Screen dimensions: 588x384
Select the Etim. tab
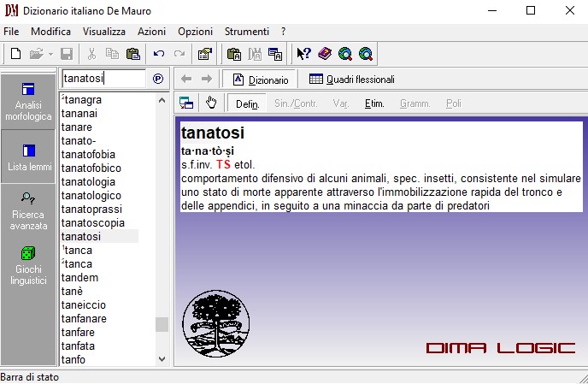(x=374, y=103)
